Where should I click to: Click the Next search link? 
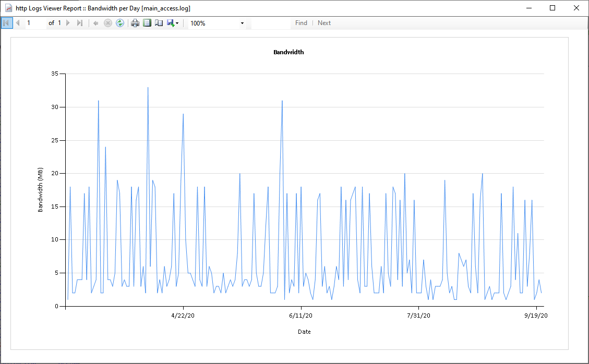(x=324, y=23)
